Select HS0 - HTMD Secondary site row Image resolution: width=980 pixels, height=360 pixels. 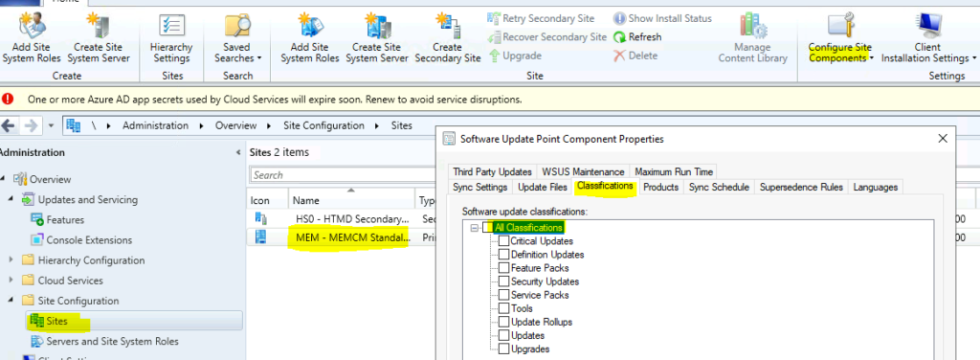pos(352,218)
